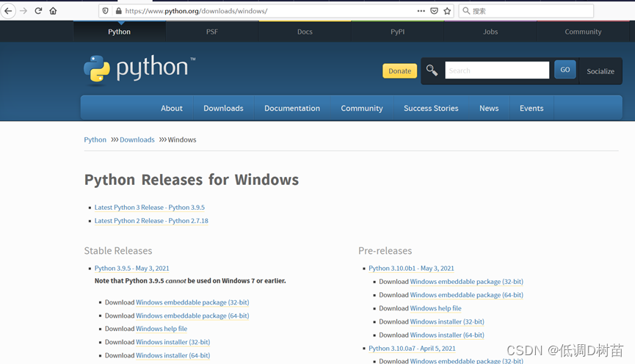Image resolution: width=635 pixels, height=364 pixels.
Task: Open Latest Python 2 Release - Python 2.7.18
Action: pos(151,221)
